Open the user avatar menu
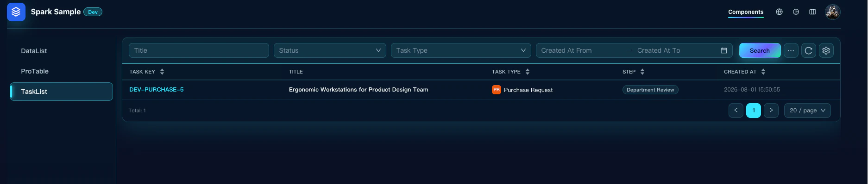This screenshot has width=868, height=184. pyautogui.click(x=832, y=12)
